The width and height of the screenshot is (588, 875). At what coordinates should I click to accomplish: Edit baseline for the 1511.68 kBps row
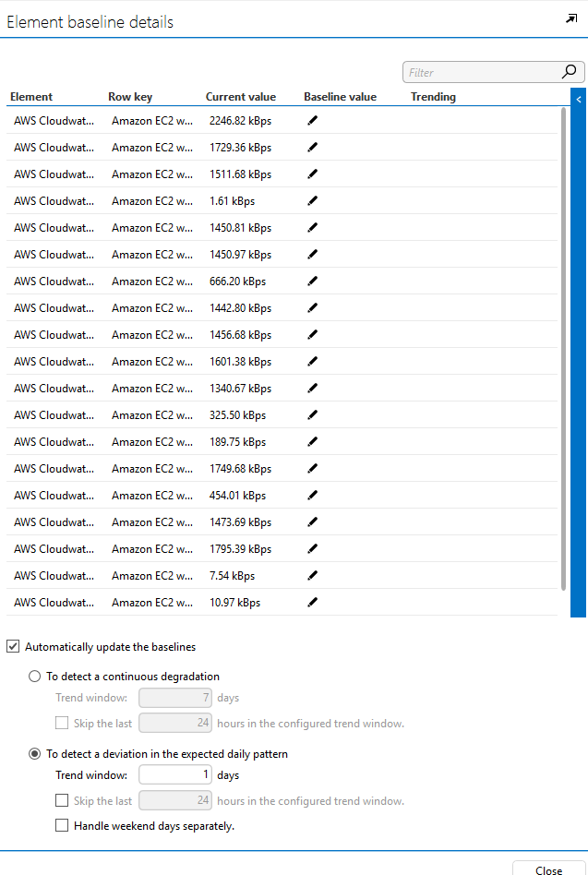click(312, 174)
